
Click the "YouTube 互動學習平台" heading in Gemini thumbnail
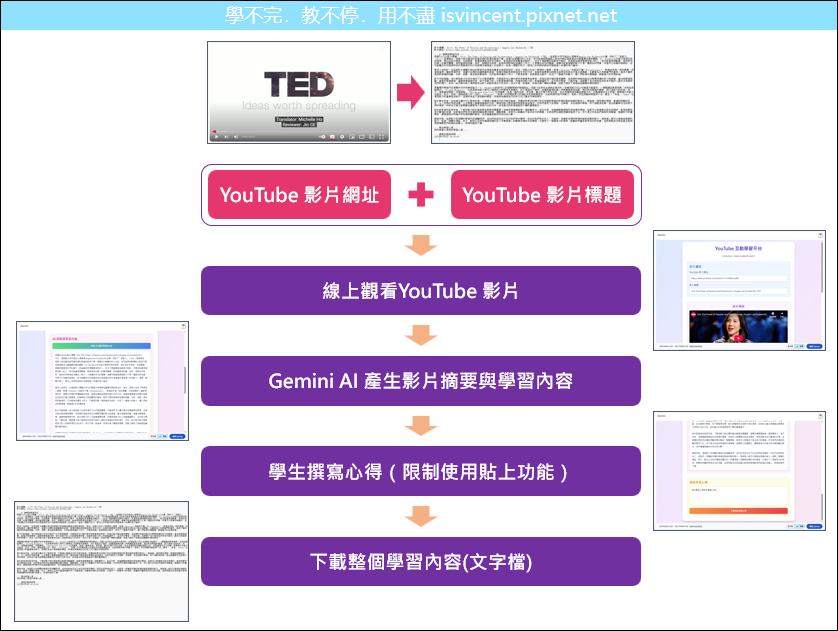click(738, 248)
